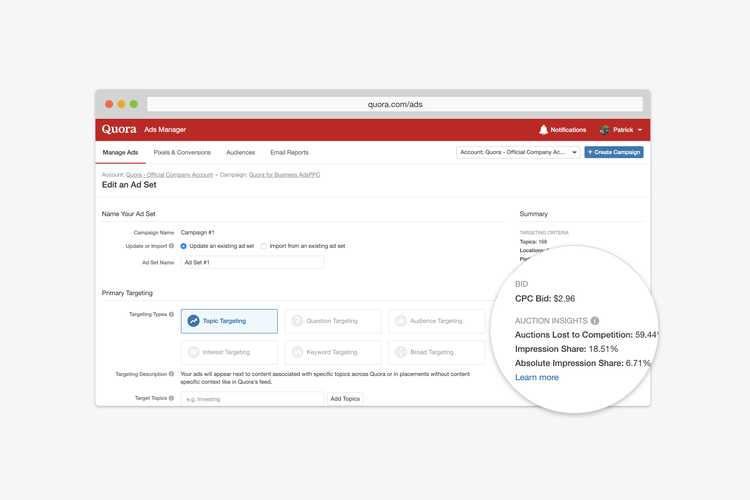Click the quora.com/ads address bar
The image size is (750, 500).
395,104
